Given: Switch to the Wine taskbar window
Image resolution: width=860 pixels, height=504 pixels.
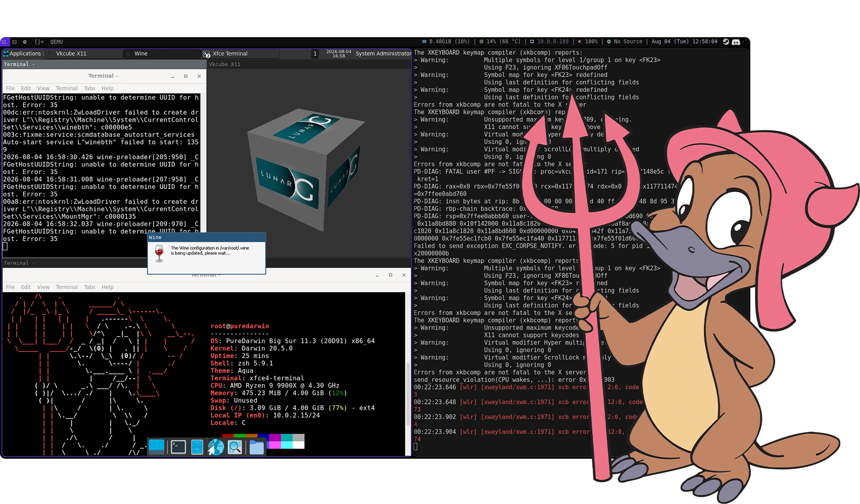Looking at the screenshot, I should [162, 53].
